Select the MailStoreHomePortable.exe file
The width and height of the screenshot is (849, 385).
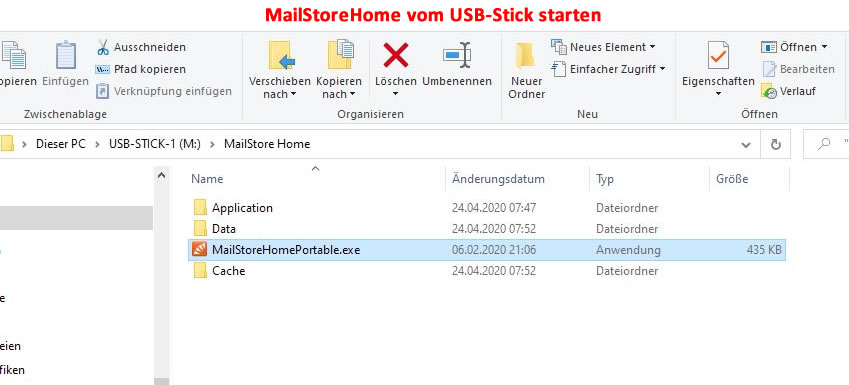click(x=487, y=250)
